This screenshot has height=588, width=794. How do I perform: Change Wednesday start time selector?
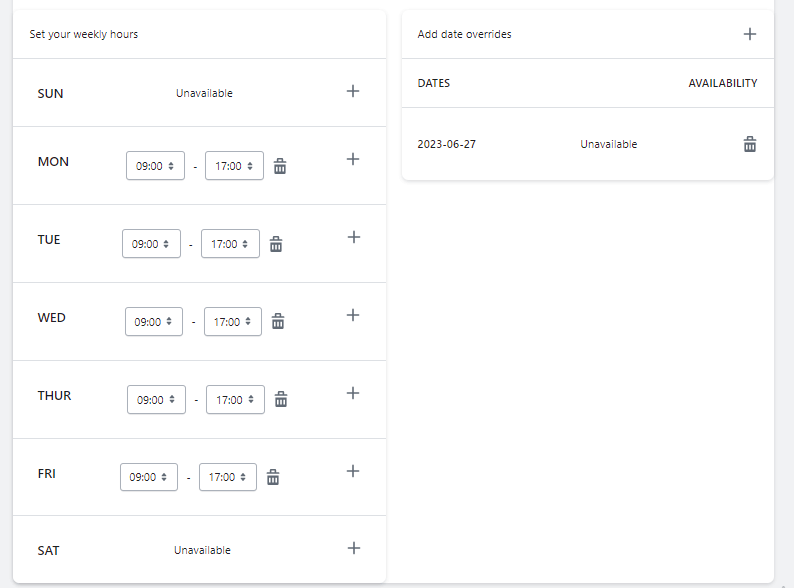tap(154, 322)
